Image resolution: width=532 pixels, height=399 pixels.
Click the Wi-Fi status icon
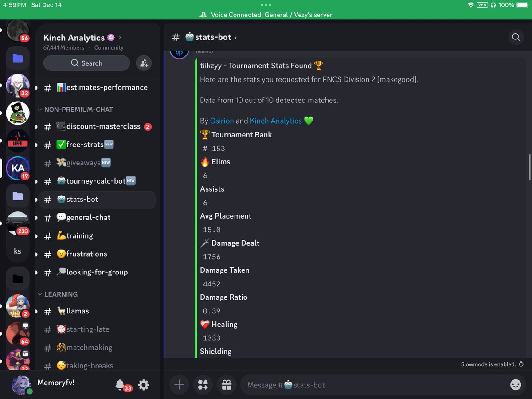tap(471, 5)
